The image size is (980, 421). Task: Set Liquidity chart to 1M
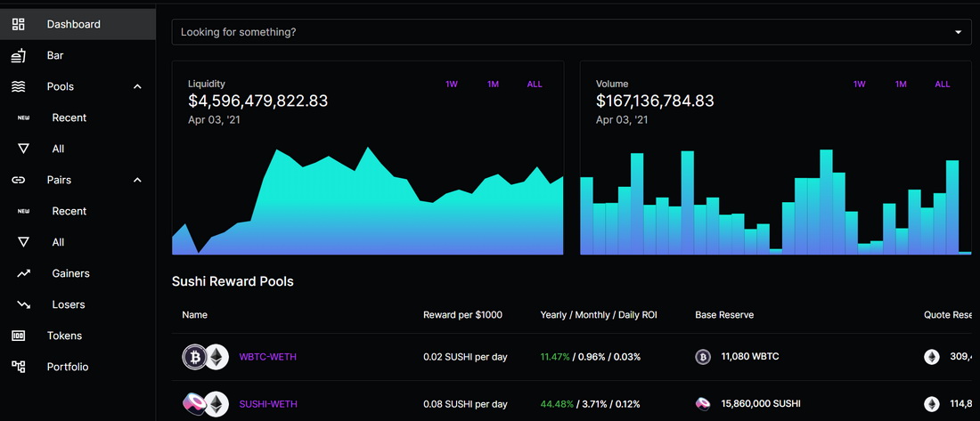[x=494, y=85]
